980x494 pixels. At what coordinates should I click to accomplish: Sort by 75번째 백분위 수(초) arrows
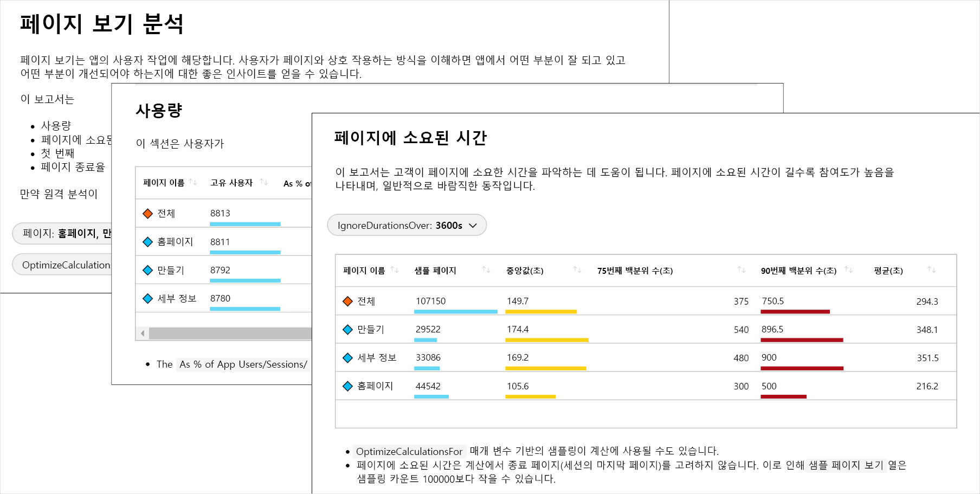742,270
